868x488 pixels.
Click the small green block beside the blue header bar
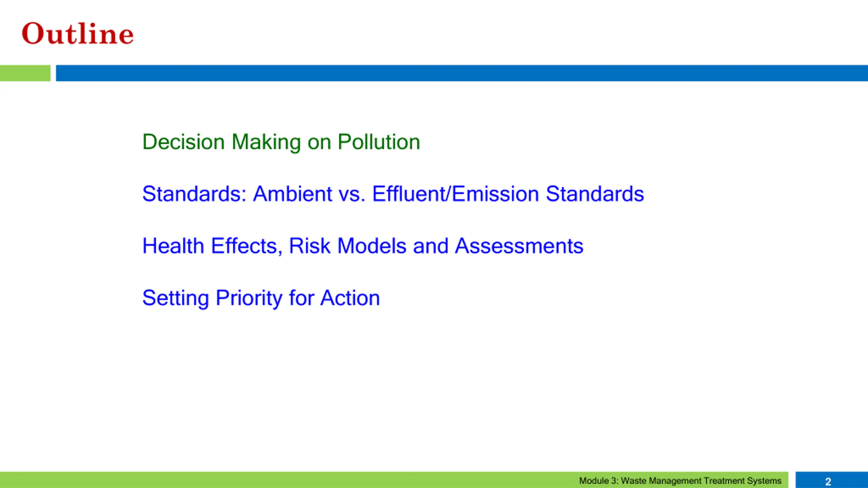[x=25, y=73]
